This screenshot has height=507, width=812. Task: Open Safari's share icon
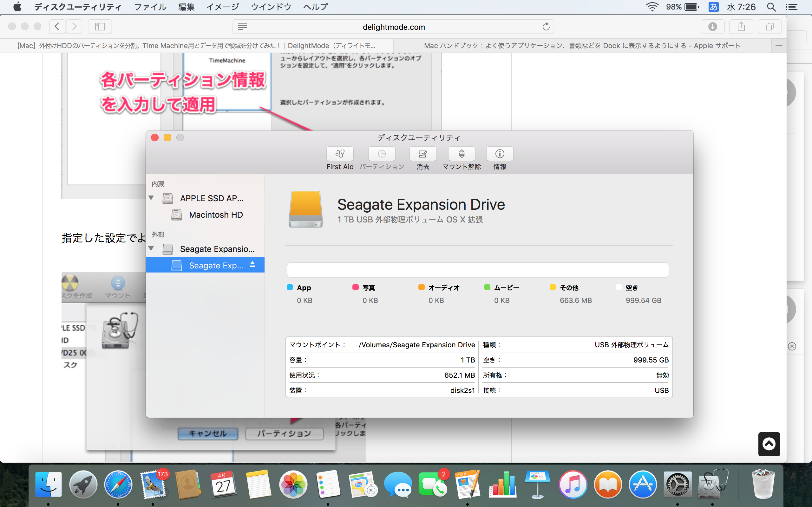click(x=741, y=27)
